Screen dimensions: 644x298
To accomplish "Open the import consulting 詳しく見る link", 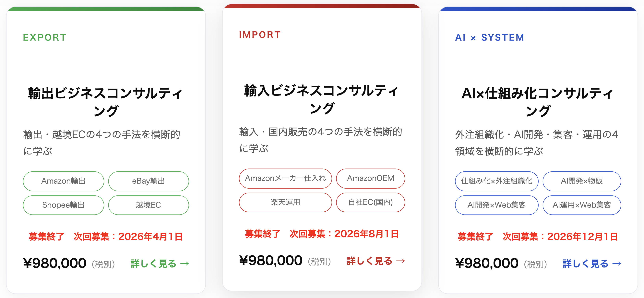I will tap(376, 261).
